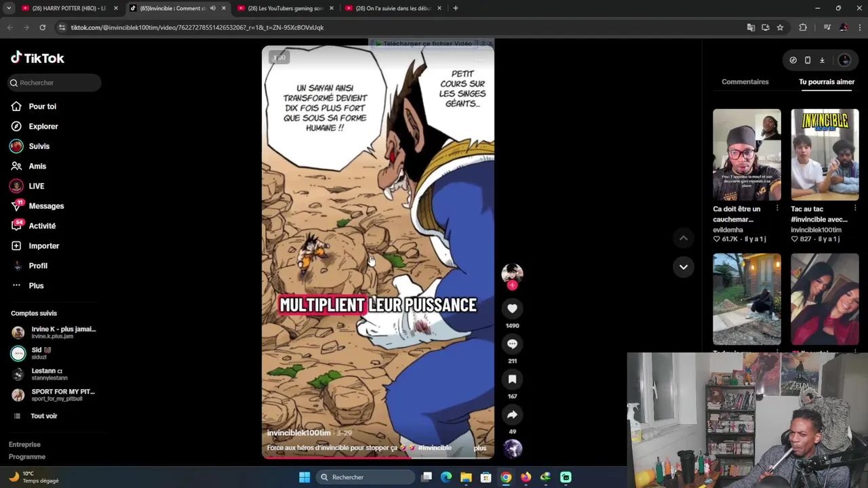Follow creator via red plus badge

[x=512, y=285]
